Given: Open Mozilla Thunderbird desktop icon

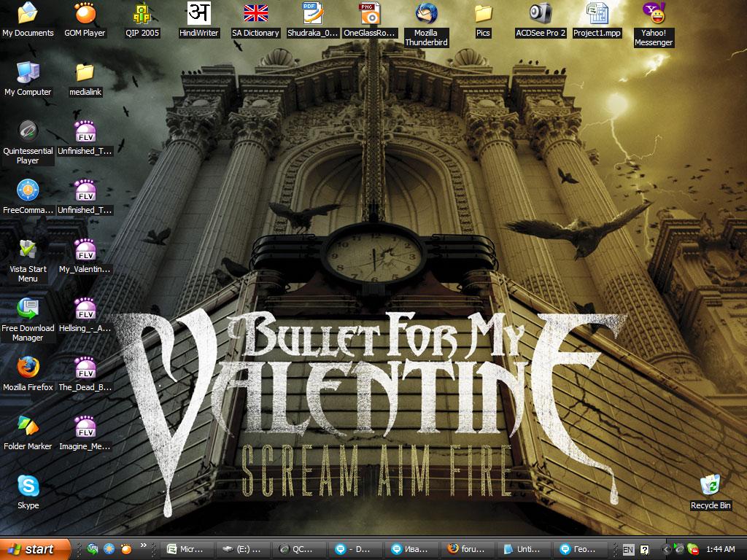Looking at the screenshot, I should tap(426, 14).
